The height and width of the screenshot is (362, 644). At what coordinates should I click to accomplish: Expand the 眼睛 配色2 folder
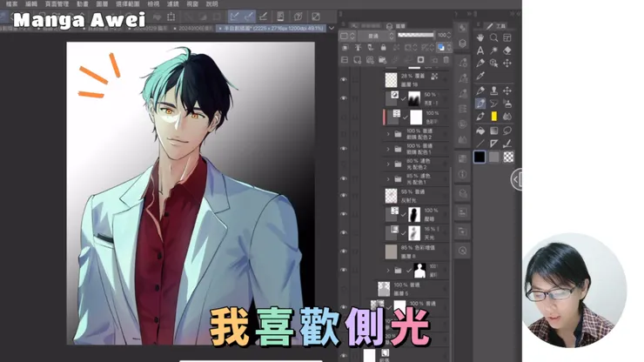388,134
